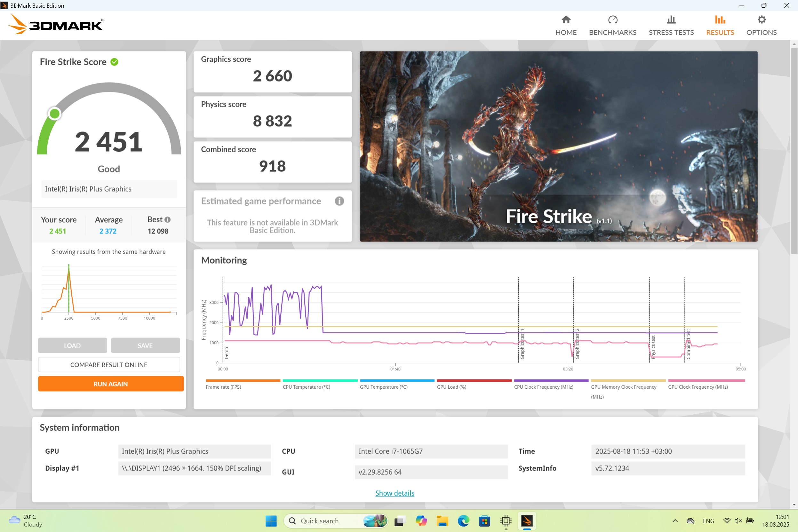Click the Time value 2025-08-18 11:53
798x532 pixels.
tap(668, 451)
